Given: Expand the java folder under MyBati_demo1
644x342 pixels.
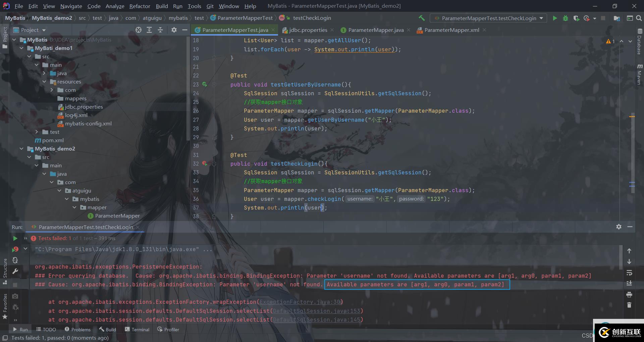Looking at the screenshot, I should click(44, 73).
